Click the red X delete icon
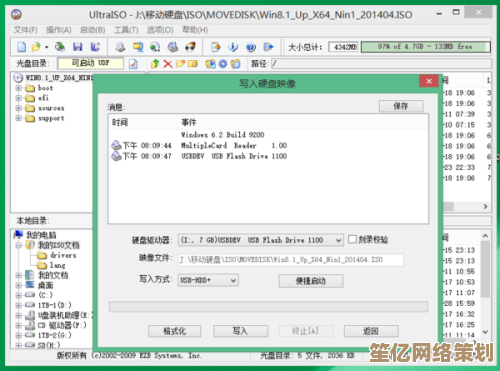500x371 pixels. point(168,64)
